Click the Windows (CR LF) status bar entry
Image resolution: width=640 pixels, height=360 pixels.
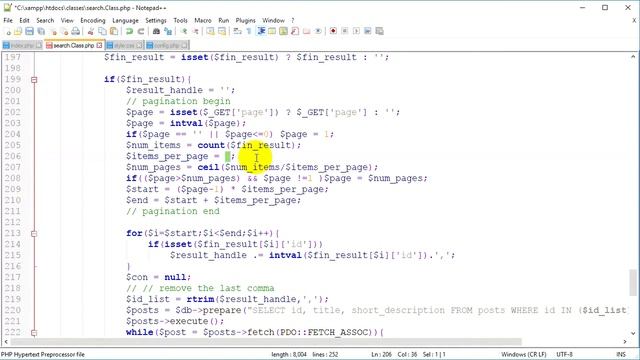click(524, 354)
